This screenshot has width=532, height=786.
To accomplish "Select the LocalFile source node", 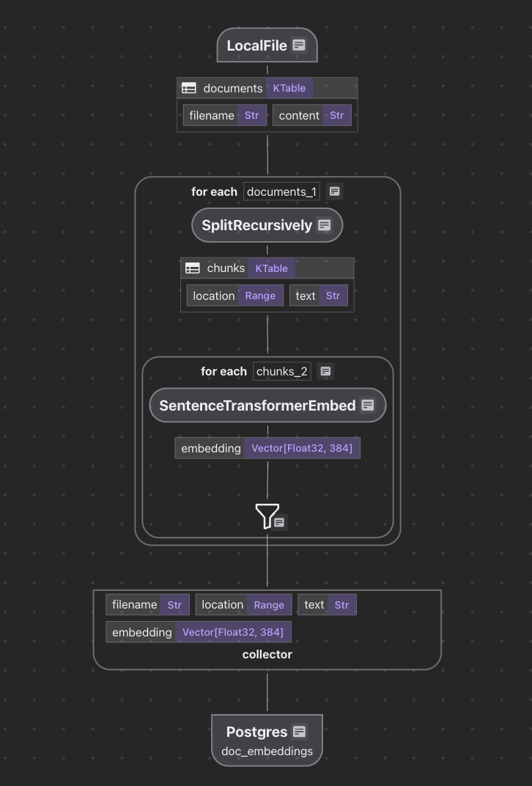I will pos(256,45).
